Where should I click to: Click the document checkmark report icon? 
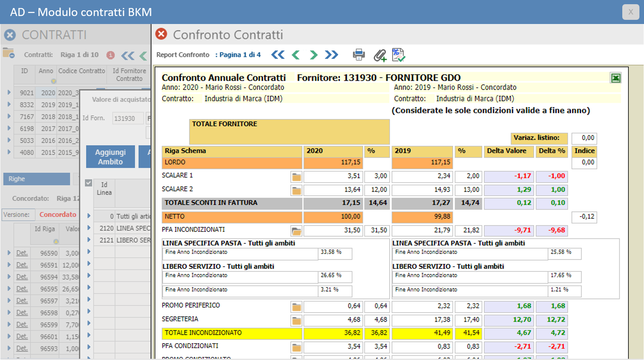tap(399, 55)
